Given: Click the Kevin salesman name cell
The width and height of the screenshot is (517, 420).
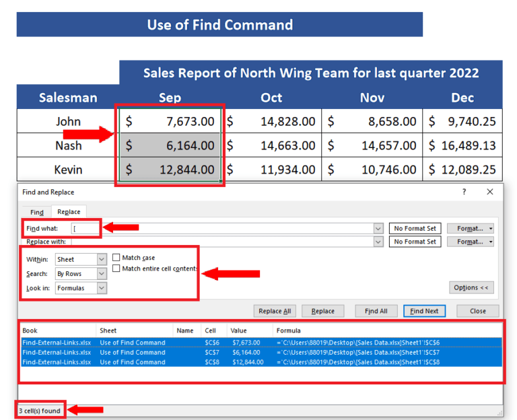Looking at the screenshot, I should (68, 170).
